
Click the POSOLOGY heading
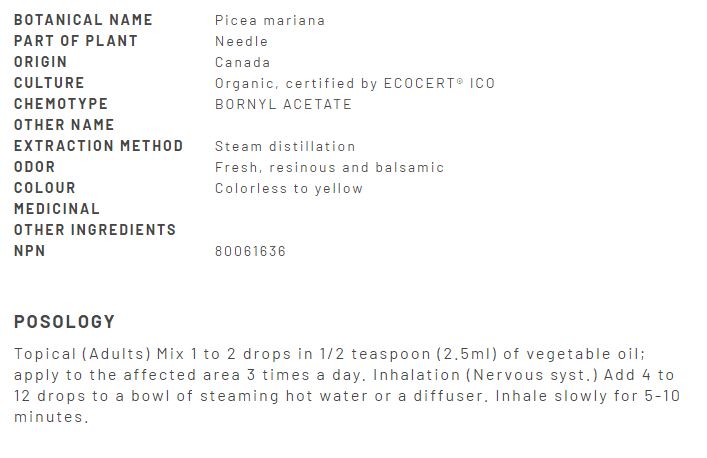point(65,322)
